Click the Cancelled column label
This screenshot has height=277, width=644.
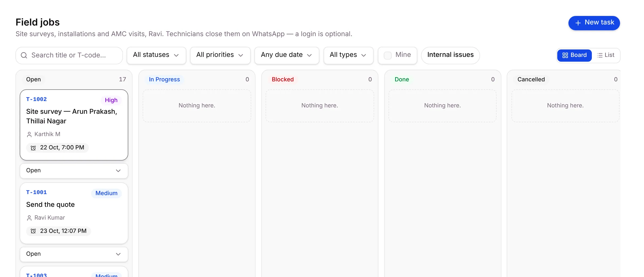click(531, 79)
